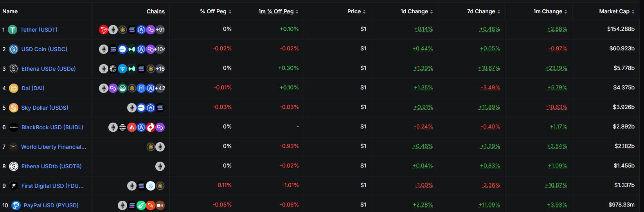Expand the +42 chains badge for Dai

click(160, 88)
